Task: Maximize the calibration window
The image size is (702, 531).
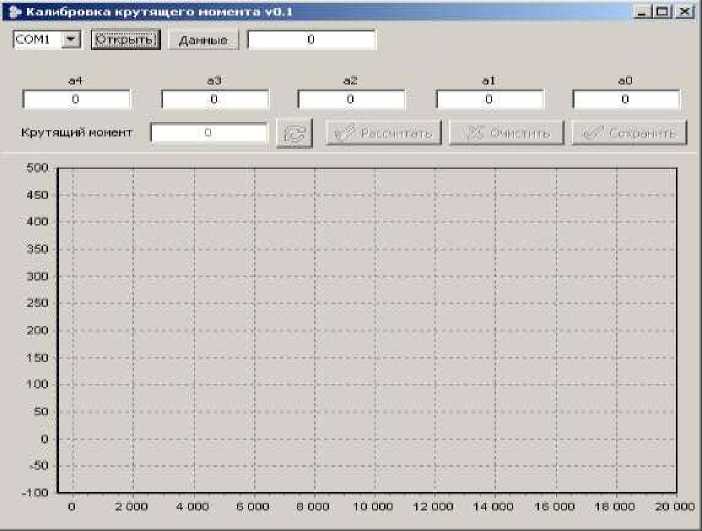Action: pyautogui.click(x=663, y=12)
